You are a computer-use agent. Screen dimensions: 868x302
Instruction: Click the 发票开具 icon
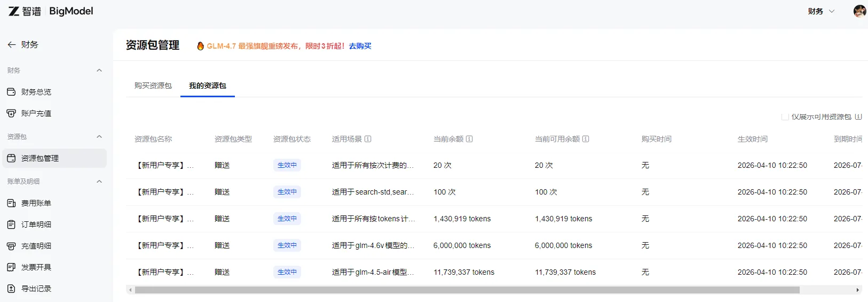(x=11, y=267)
